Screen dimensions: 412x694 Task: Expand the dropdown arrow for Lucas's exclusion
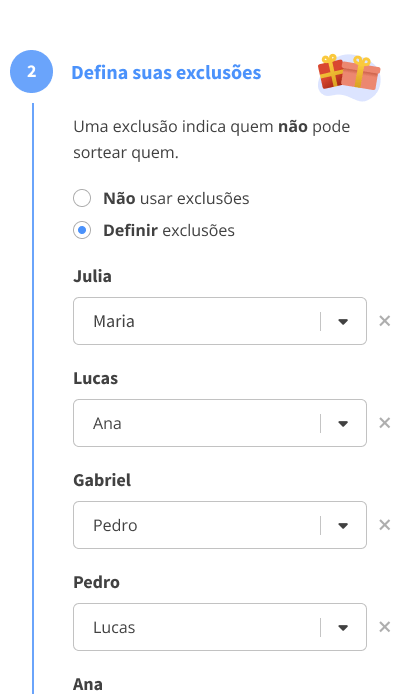coord(343,423)
